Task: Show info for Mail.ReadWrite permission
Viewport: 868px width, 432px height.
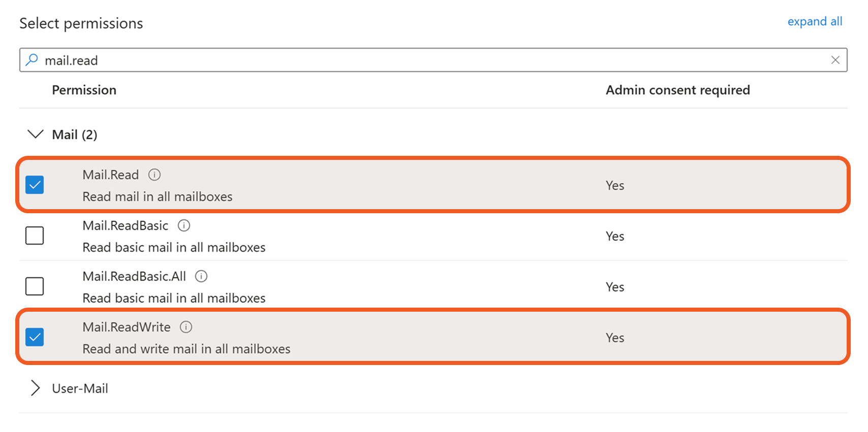Action: (186, 327)
